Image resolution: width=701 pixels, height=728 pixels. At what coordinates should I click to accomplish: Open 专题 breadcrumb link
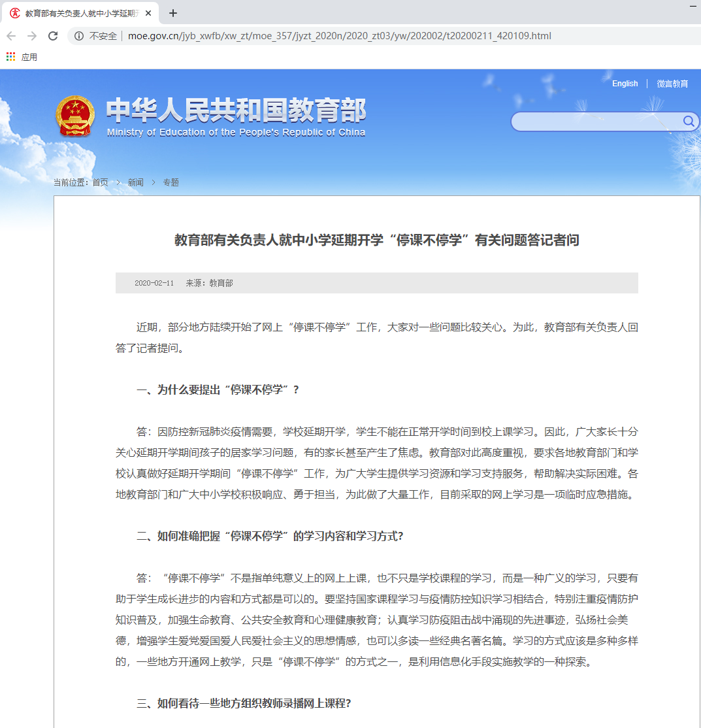[x=171, y=182]
